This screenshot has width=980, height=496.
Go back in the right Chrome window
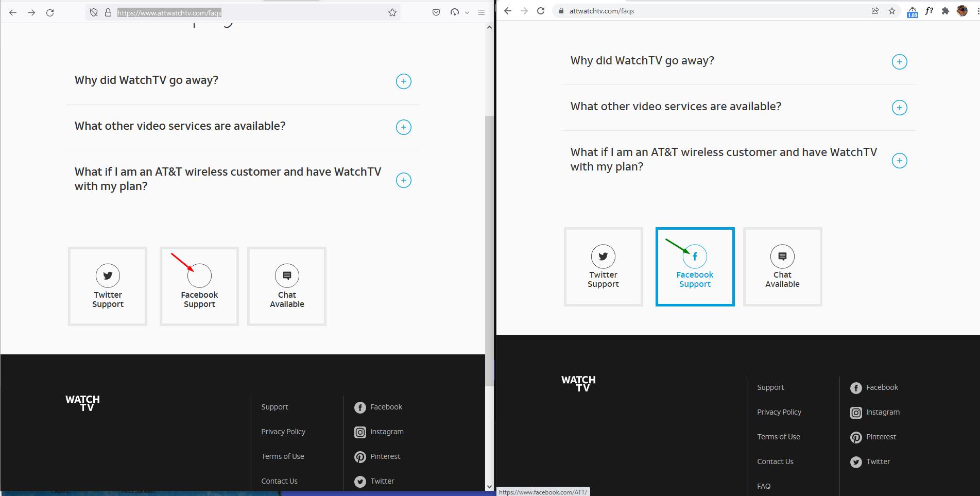(x=508, y=11)
